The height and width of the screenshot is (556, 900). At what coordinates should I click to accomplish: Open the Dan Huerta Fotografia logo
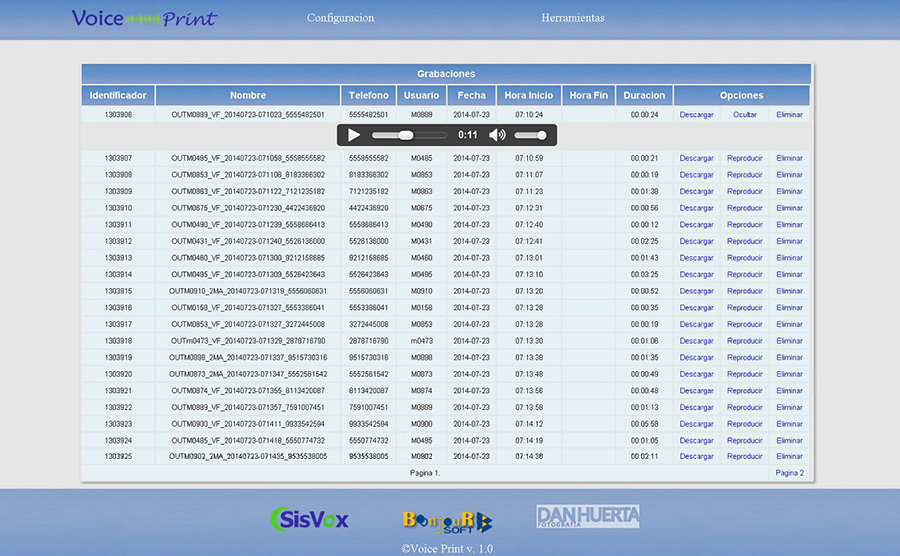[587, 517]
